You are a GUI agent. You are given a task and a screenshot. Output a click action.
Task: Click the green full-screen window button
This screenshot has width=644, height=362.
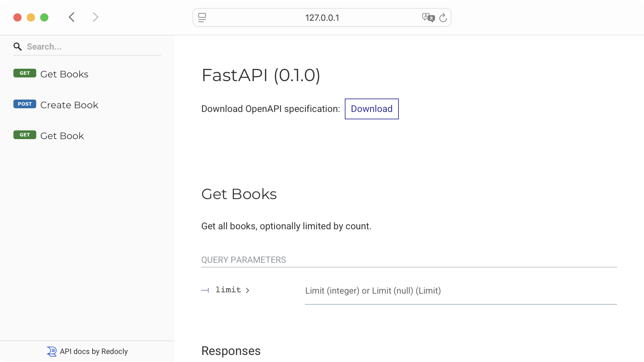tap(44, 17)
